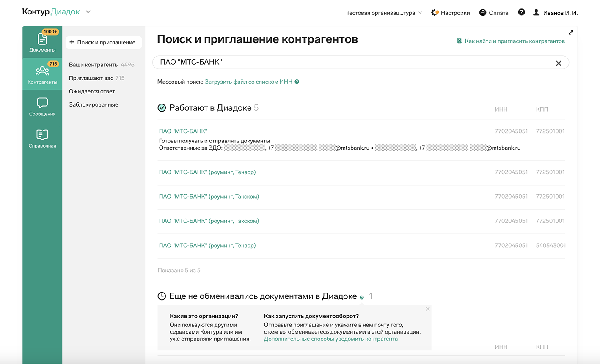Close the hint info panel
Image resolution: width=600 pixels, height=364 pixels.
(x=428, y=309)
